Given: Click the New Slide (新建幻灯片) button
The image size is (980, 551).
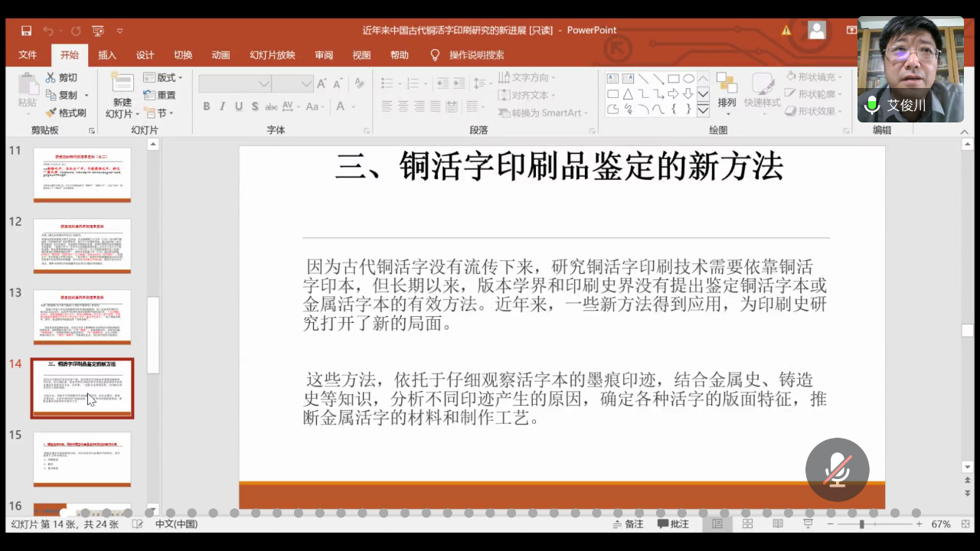Looking at the screenshot, I should [122, 96].
